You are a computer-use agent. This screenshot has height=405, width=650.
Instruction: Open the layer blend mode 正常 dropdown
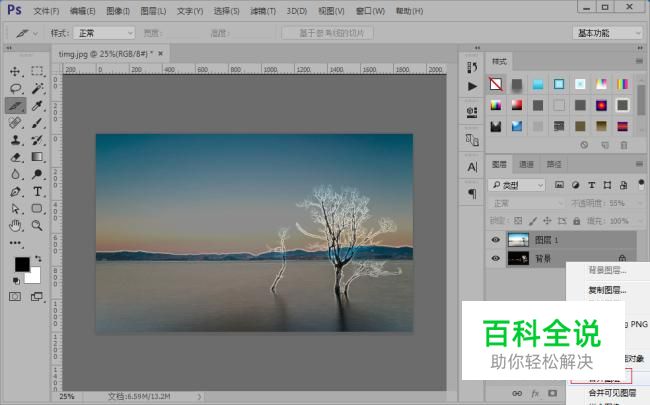(526, 204)
